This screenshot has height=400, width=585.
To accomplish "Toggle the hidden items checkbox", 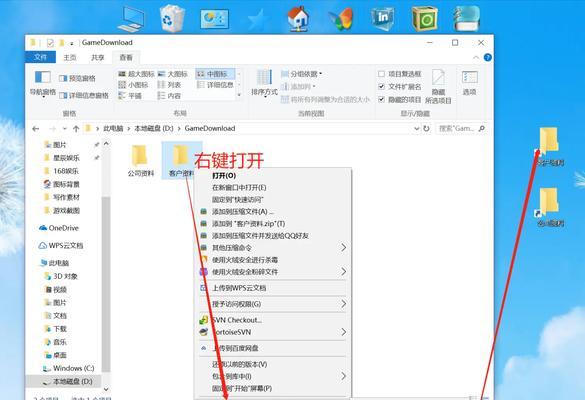I will coord(381,99).
